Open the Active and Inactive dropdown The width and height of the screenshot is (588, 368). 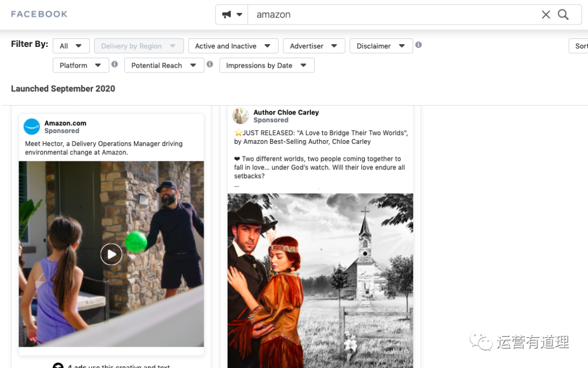233,46
